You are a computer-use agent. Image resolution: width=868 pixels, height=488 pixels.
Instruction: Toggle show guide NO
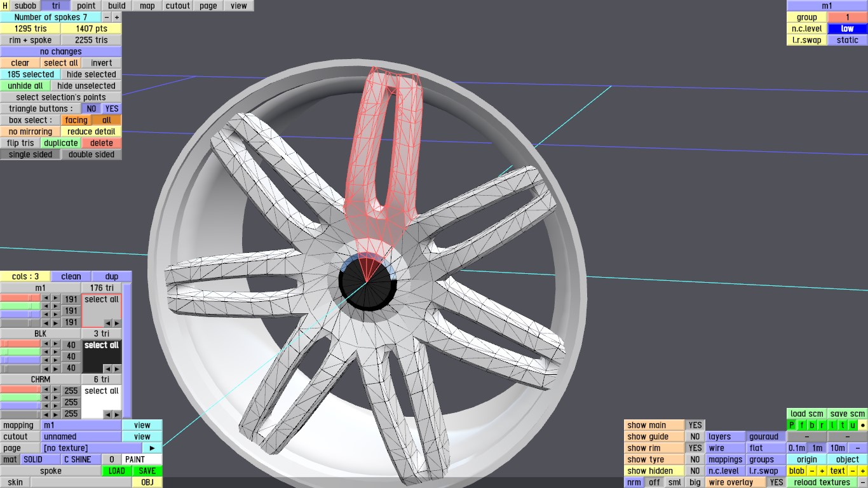695,437
